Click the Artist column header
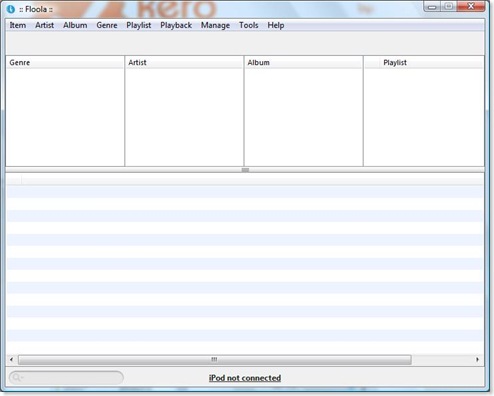 tap(184, 62)
